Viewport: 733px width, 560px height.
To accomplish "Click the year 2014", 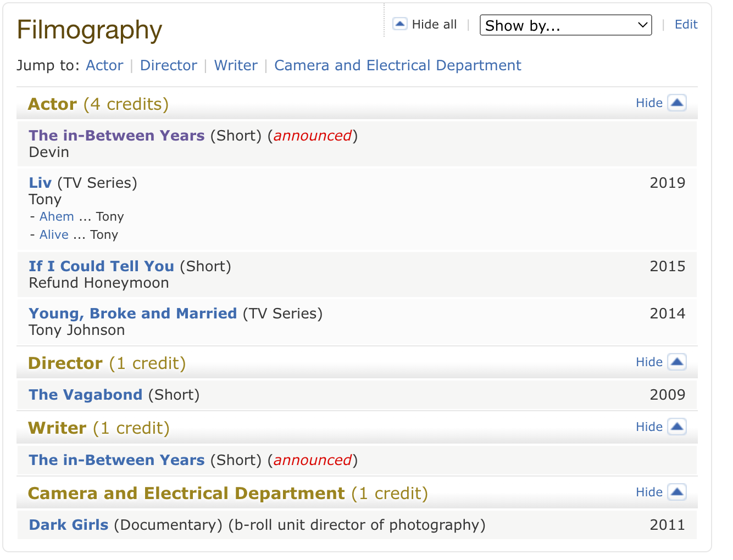I will (668, 313).
